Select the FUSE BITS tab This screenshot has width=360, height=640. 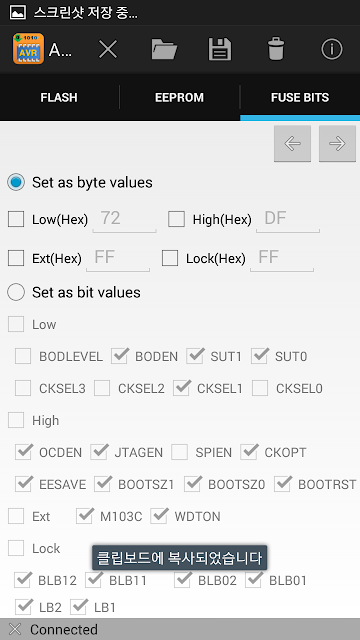click(x=300, y=98)
